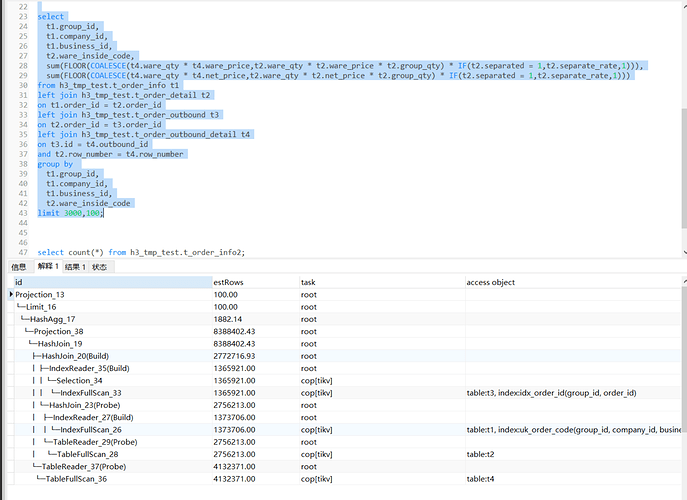
Task: Select the TableReader_37(Probe) row
Action: click(345, 466)
